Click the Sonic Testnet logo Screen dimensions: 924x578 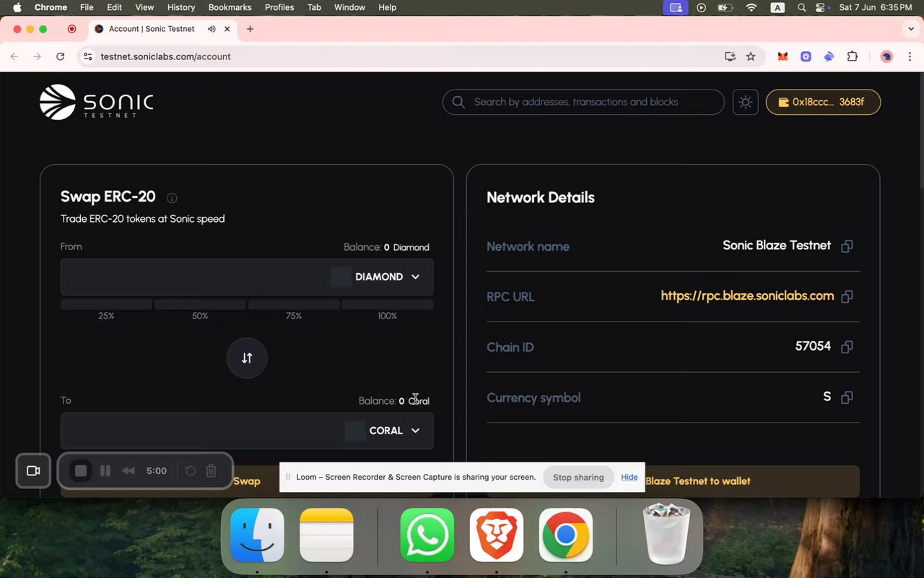(x=96, y=102)
